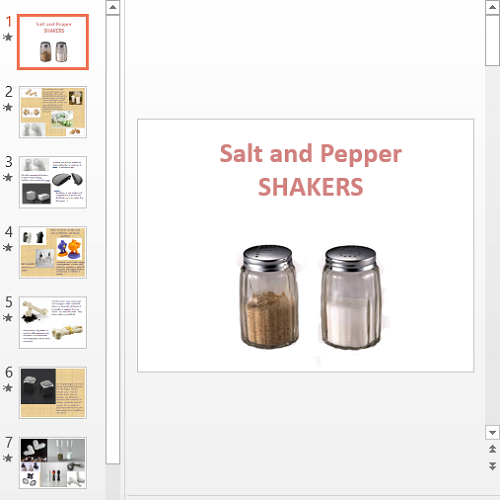Screen dimensions: 500x500
Task: Click the animation star icon beside slide 2
Action: 7,107
